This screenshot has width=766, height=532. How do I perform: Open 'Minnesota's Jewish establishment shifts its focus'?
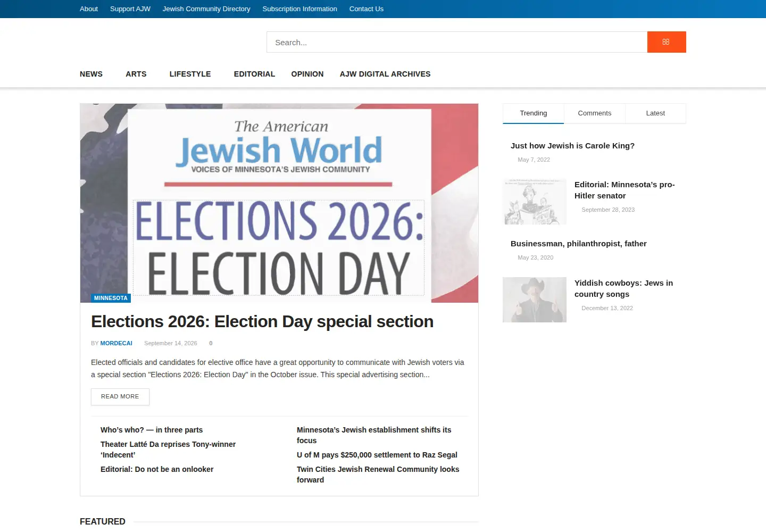pyautogui.click(x=374, y=435)
